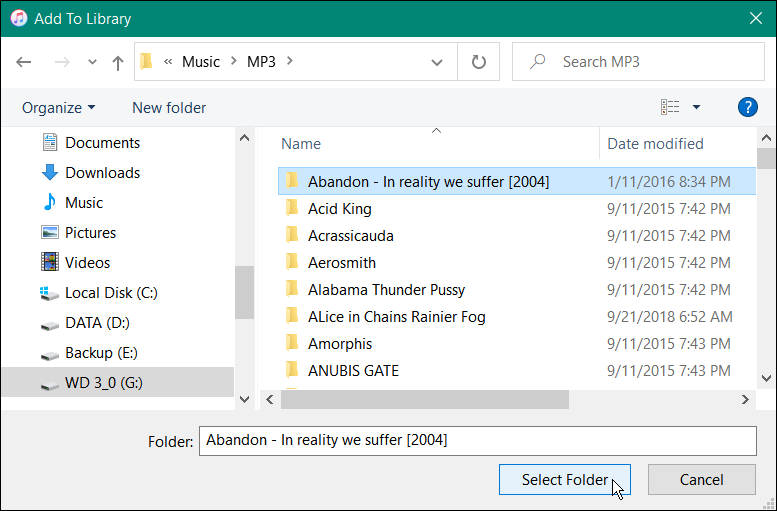Click the Up directory arrow
The image size is (777, 511).
pyautogui.click(x=118, y=62)
